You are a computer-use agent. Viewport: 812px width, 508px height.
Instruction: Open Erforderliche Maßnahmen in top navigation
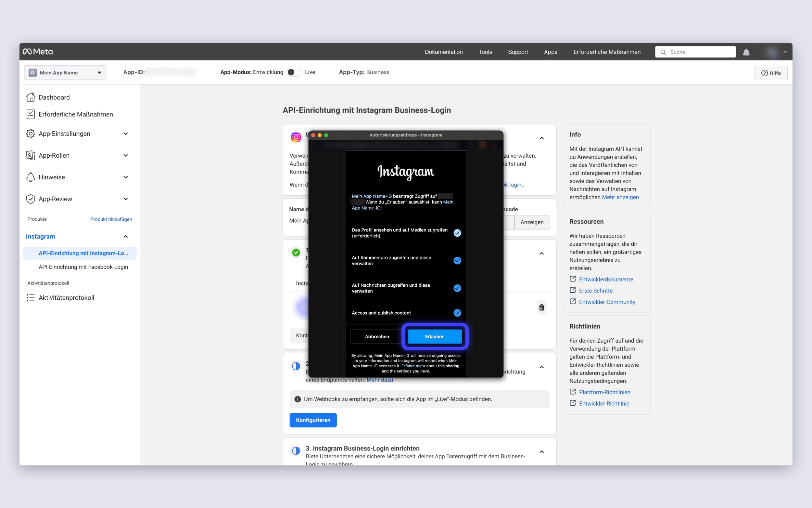(607, 52)
